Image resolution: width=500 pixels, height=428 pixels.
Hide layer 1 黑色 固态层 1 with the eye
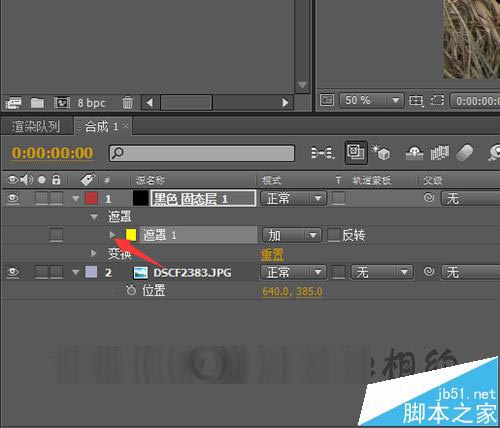[x=13, y=198]
